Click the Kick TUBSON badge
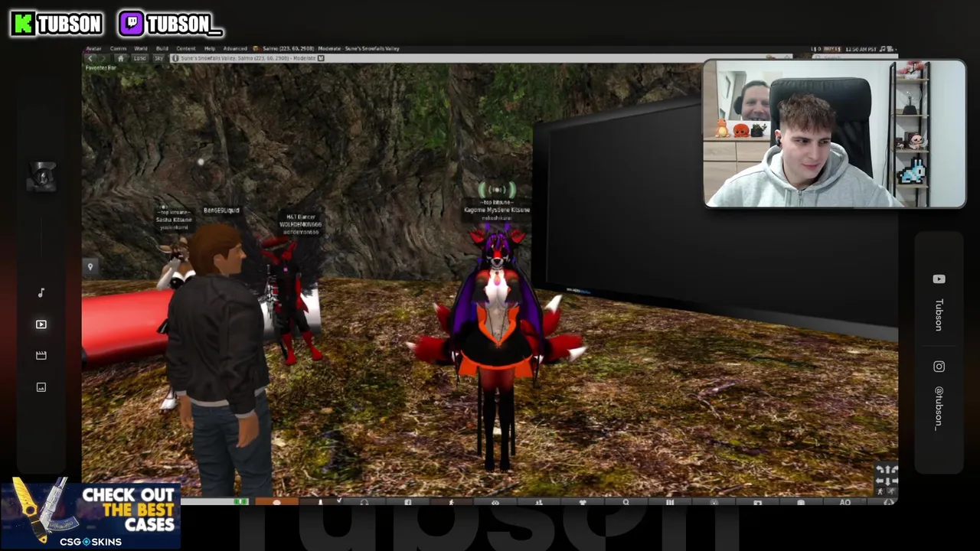This screenshot has width=980, height=551. (x=57, y=24)
